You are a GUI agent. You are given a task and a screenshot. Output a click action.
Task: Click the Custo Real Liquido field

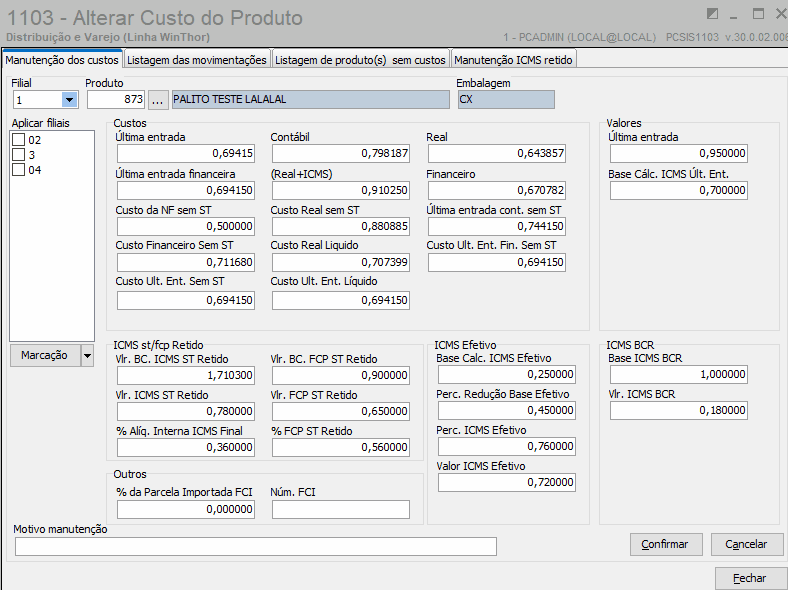(341, 262)
